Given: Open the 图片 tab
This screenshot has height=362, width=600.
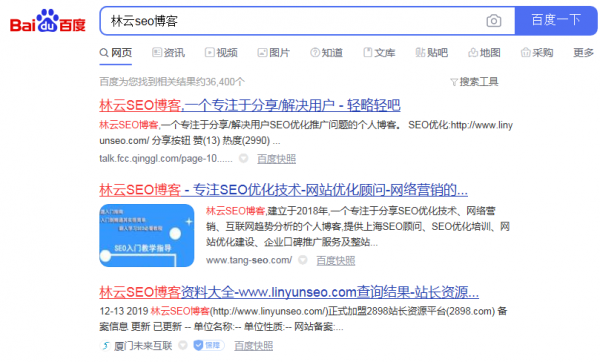Looking at the screenshot, I should (274, 52).
